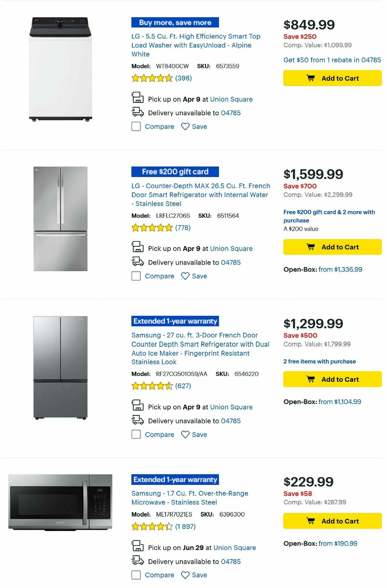Check Compare on the Samsung microwave
This screenshot has width=387, height=588.
coord(136,575)
